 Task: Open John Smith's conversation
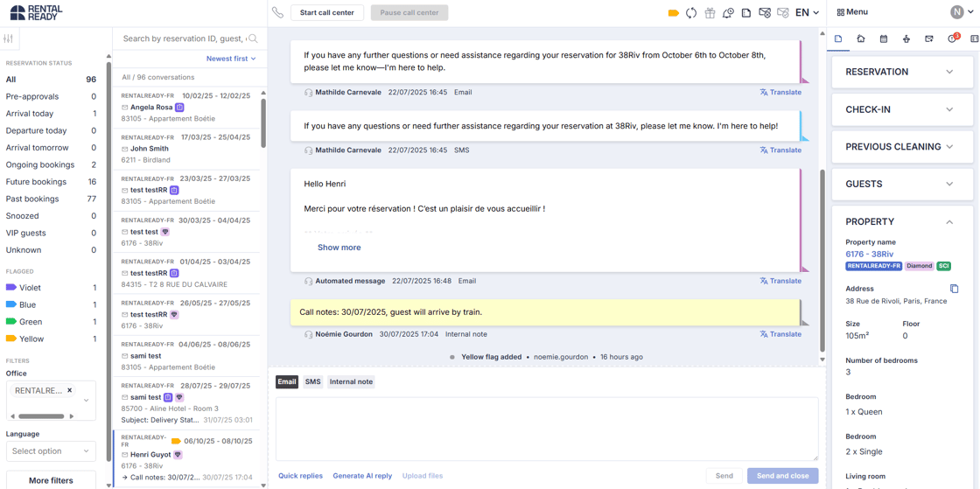pos(186,149)
